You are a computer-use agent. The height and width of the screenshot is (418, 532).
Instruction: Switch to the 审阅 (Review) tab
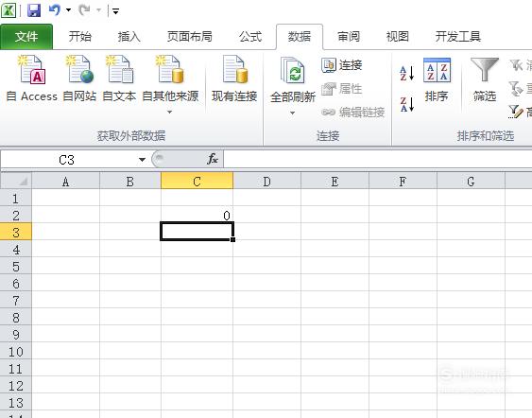point(349,37)
